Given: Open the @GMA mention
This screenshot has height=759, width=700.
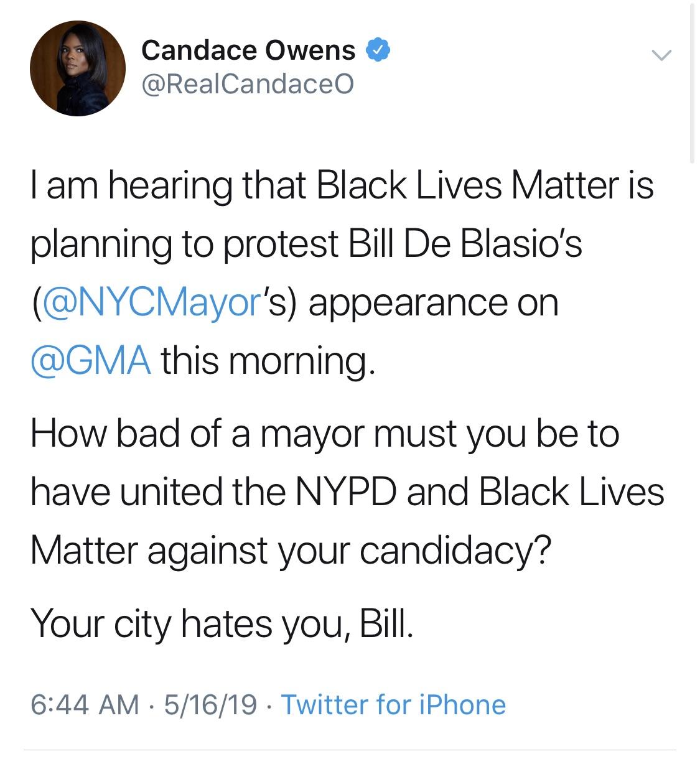Looking at the screenshot, I should point(91,361).
